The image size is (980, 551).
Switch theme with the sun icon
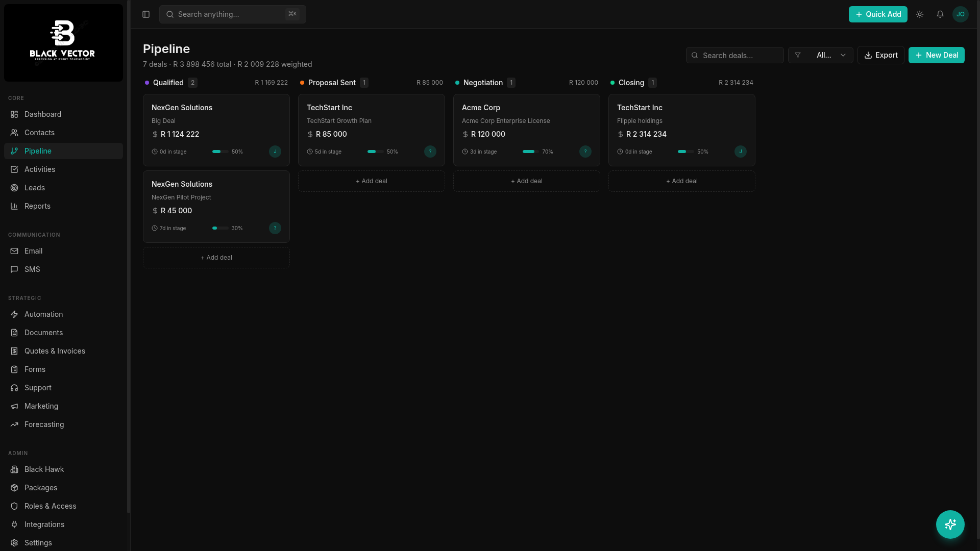(920, 14)
